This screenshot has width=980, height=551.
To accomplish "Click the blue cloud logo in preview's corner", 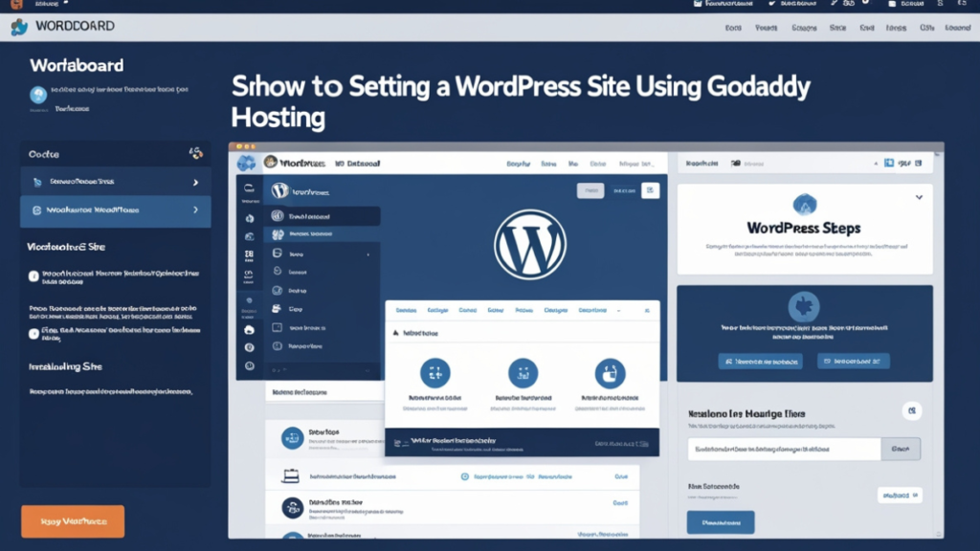I will 246,163.
